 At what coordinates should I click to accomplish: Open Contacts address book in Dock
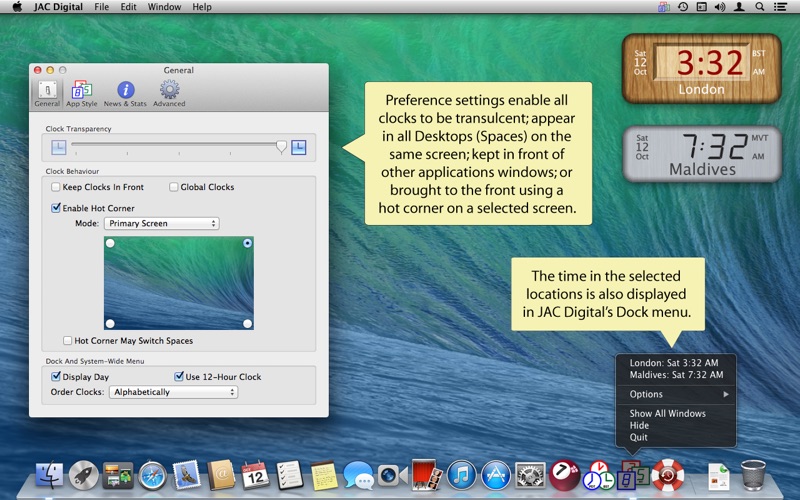tap(221, 475)
